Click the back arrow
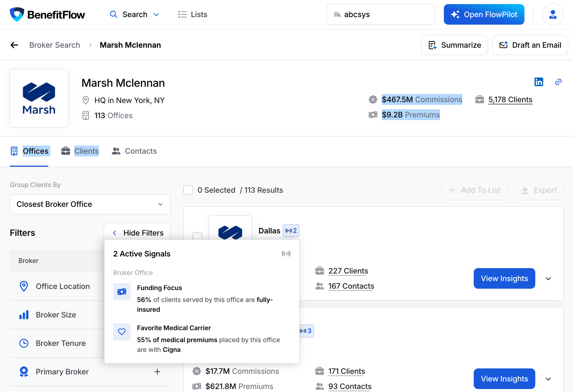Screen dimensions: 573x392 (x=14, y=45)
